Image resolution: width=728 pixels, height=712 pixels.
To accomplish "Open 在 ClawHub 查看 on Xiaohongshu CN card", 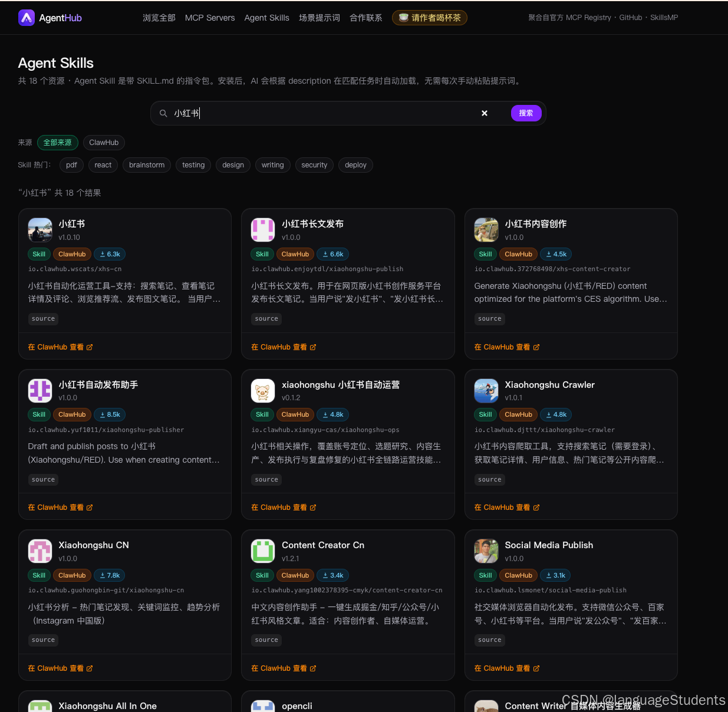I will 60,668.
